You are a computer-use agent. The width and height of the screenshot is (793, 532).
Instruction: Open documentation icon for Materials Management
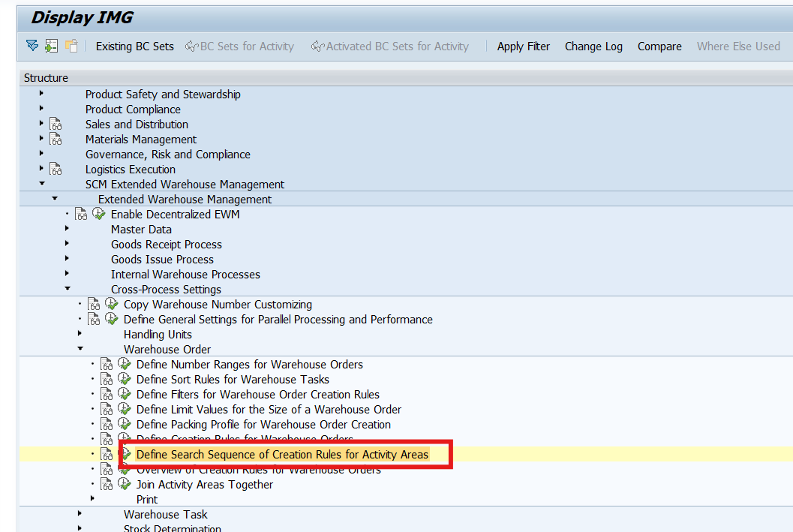56,139
